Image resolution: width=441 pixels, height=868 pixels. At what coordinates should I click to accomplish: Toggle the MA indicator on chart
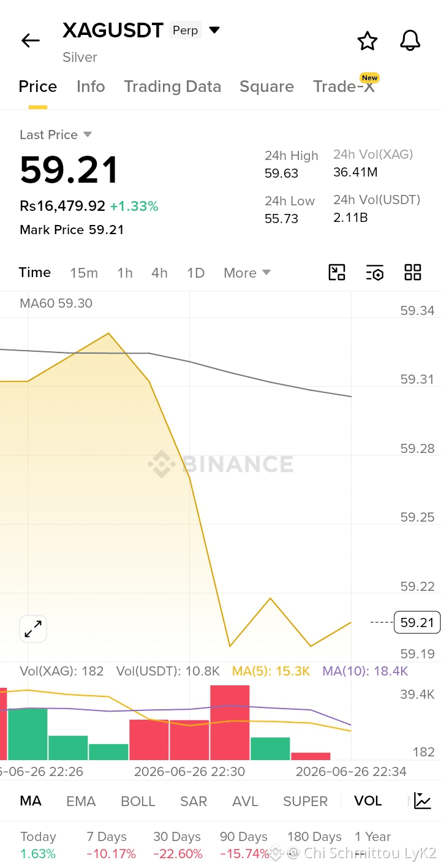[31, 801]
